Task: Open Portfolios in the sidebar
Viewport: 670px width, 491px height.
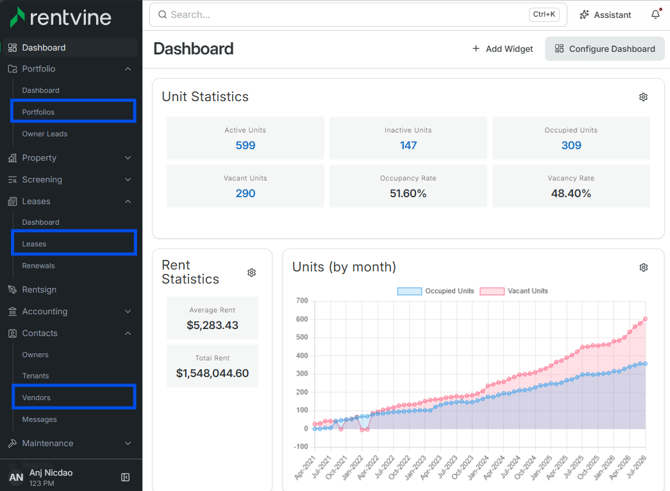Action: click(x=73, y=112)
